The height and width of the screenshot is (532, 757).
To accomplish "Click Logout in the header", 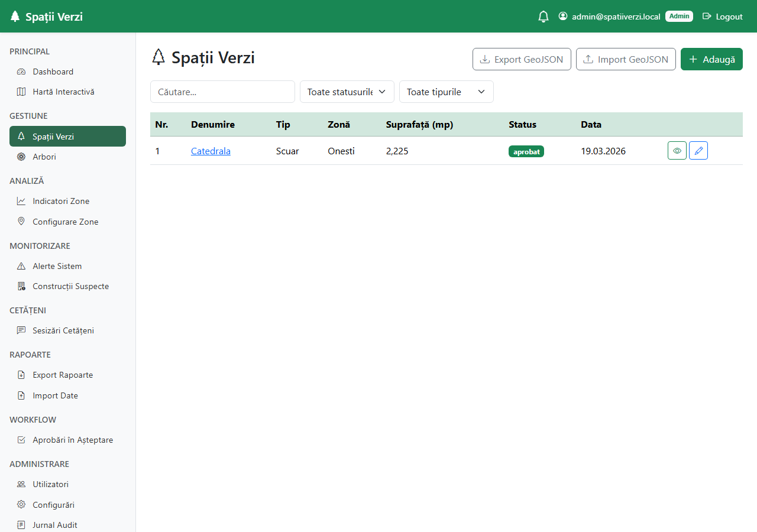I will [x=722, y=17].
